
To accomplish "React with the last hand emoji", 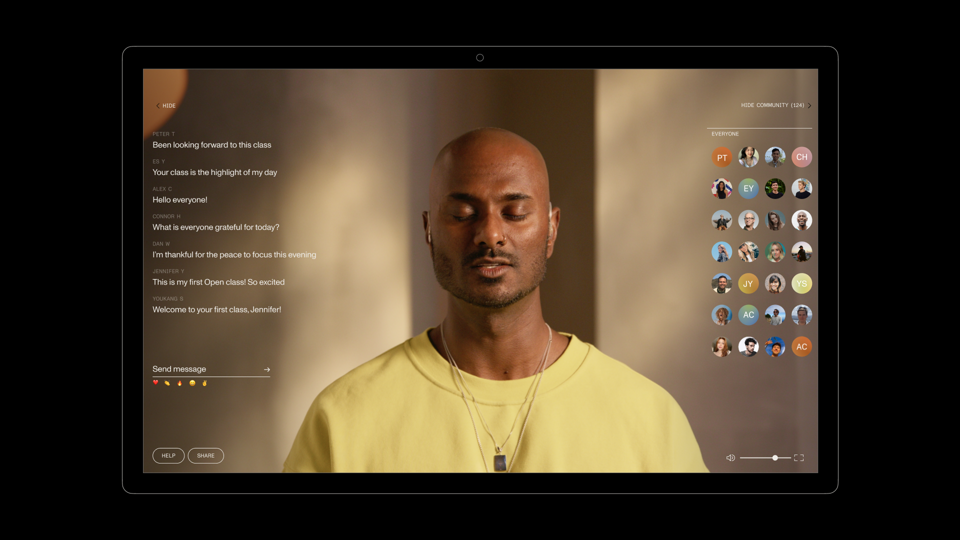I will click(205, 383).
